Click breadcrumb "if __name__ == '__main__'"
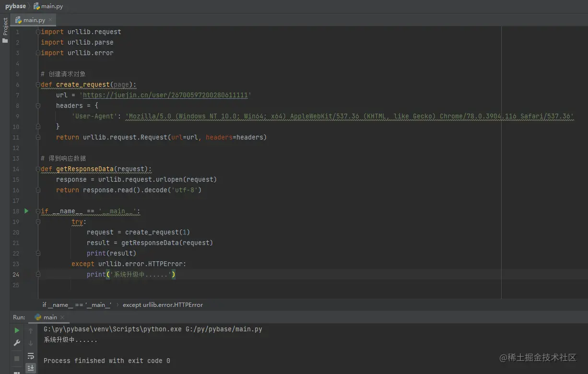 [x=77, y=304]
